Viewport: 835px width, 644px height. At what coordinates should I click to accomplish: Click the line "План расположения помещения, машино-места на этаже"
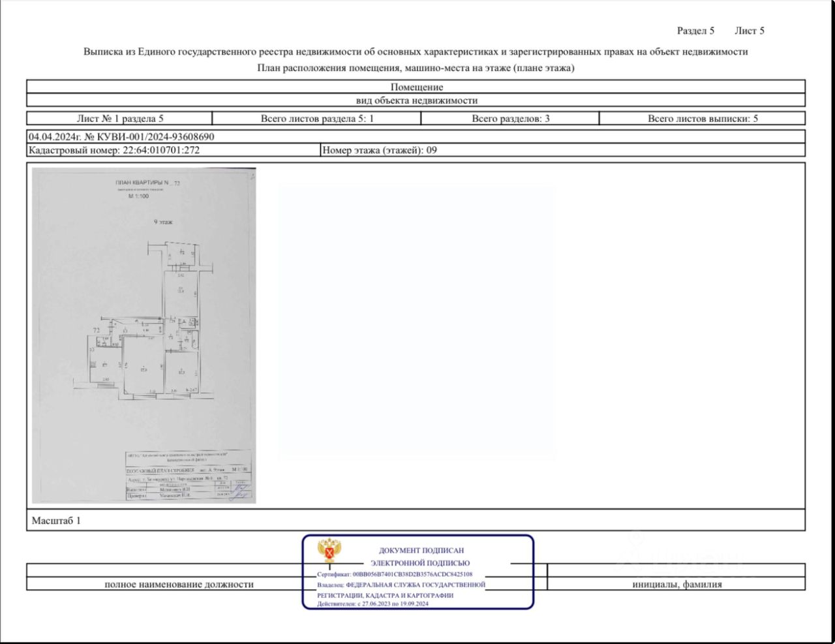[416, 68]
